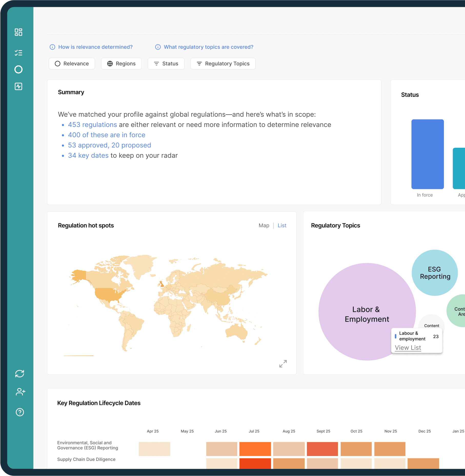Click View List in tooltip
This screenshot has height=476, width=465.
point(408,348)
